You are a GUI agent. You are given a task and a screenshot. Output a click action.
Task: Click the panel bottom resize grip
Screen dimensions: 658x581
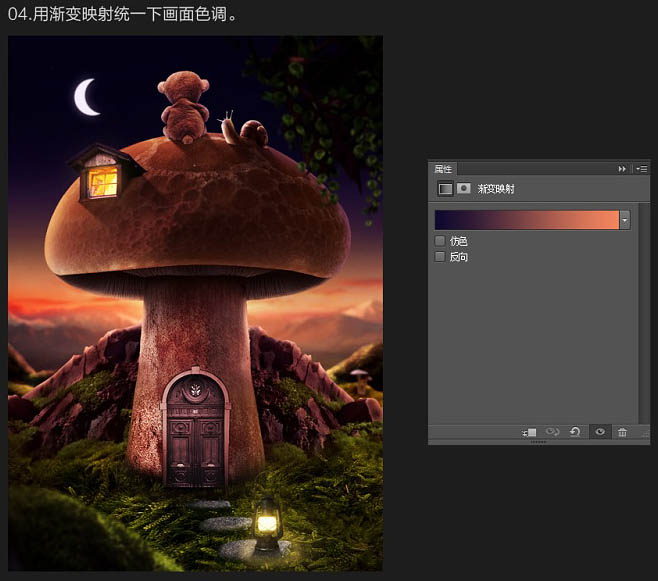click(539, 442)
